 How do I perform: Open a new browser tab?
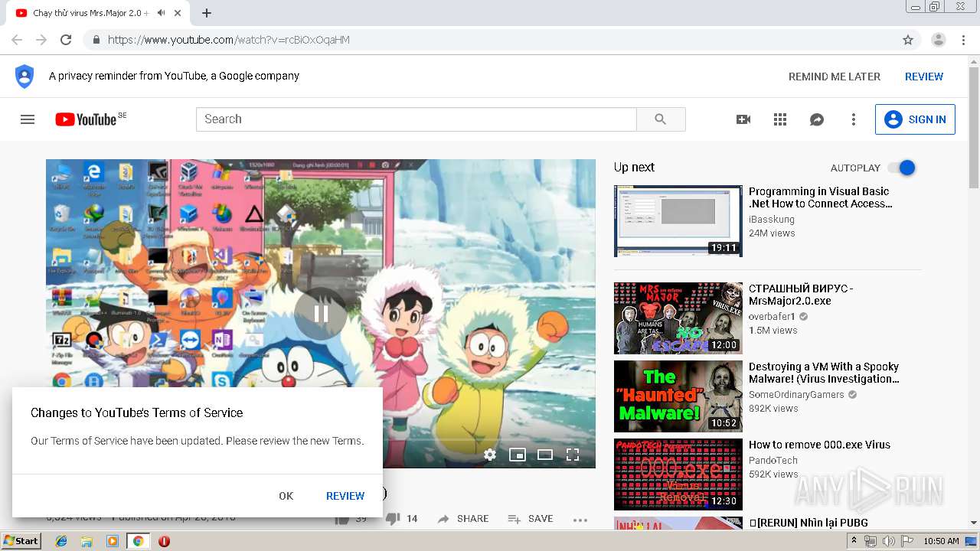coord(207,13)
